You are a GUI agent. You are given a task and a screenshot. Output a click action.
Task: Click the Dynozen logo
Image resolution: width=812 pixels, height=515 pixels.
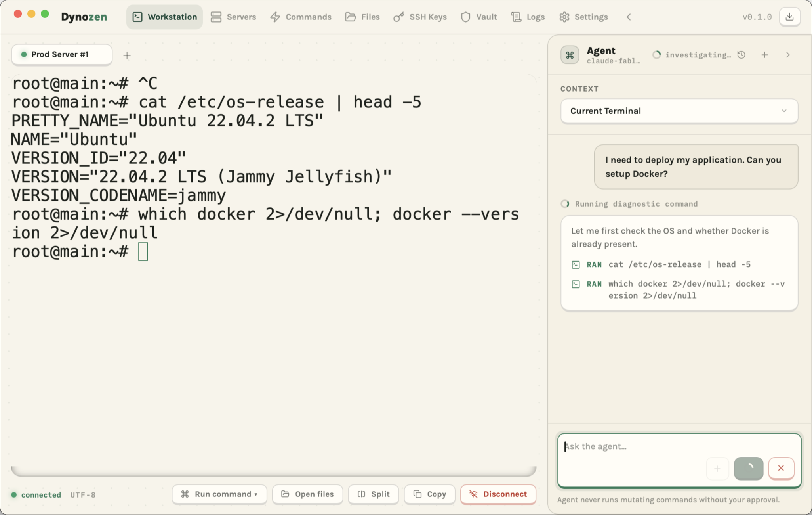84,17
